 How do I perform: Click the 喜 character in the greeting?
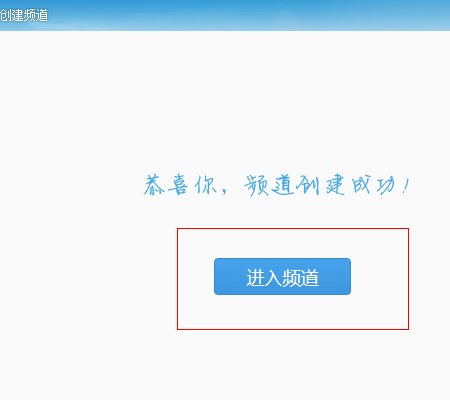tap(178, 185)
